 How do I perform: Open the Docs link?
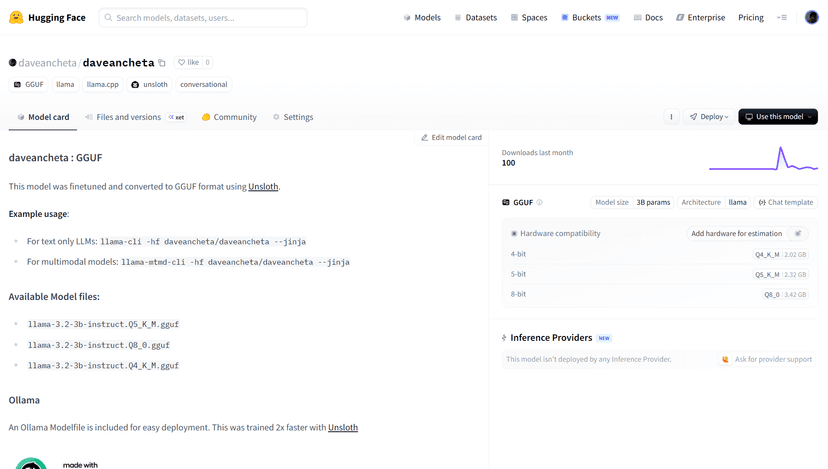(648, 17)
